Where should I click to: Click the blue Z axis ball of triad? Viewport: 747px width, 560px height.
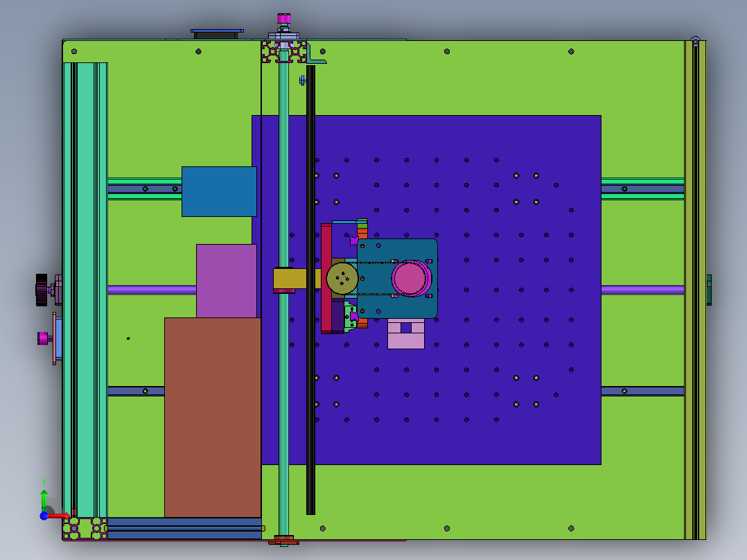(44, 516)
